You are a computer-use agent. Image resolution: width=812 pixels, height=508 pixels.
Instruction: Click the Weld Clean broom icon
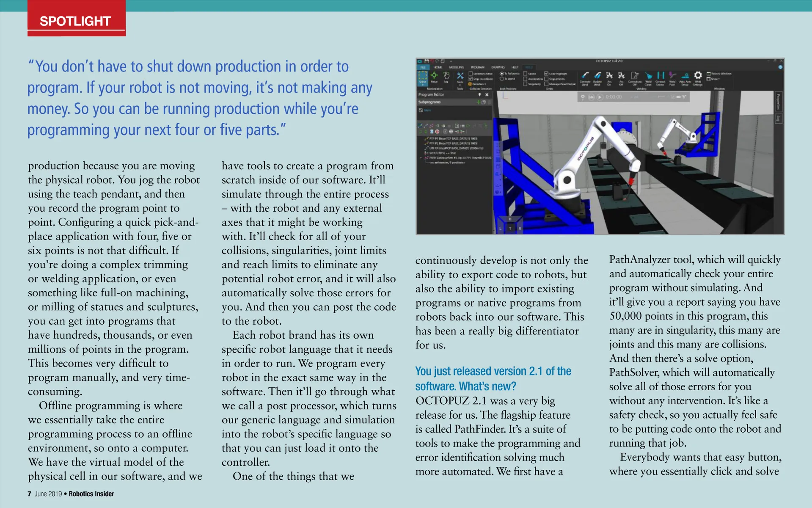pos(648,77)
